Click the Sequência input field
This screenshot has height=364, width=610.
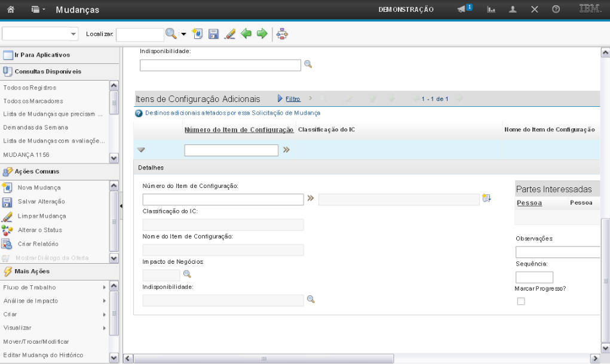(x=534, y=277)
